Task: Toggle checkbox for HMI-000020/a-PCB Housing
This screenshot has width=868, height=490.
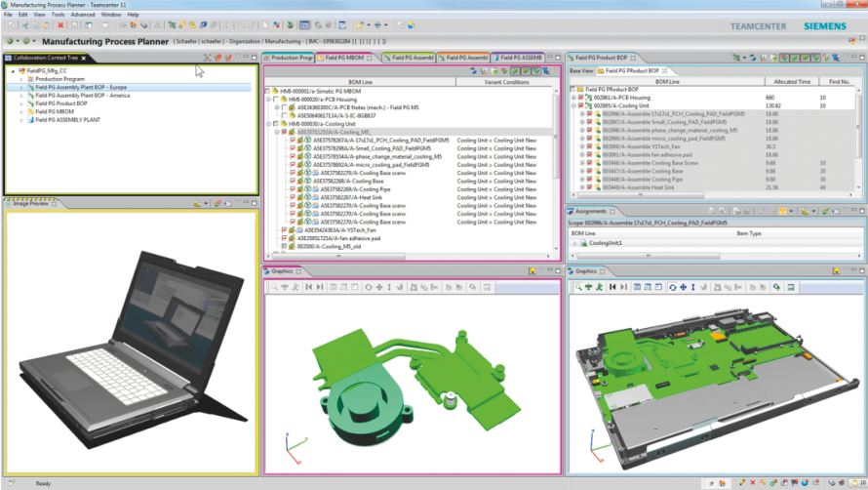Action: coord(276,100)
